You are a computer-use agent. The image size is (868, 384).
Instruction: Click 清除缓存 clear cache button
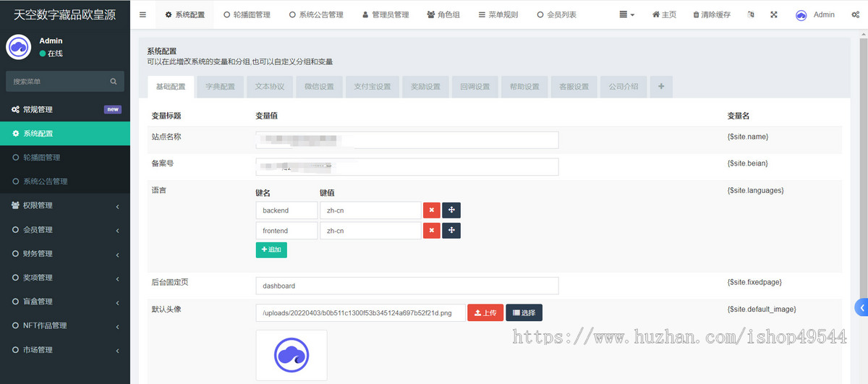pyautogui.click(x=712, y=14)
